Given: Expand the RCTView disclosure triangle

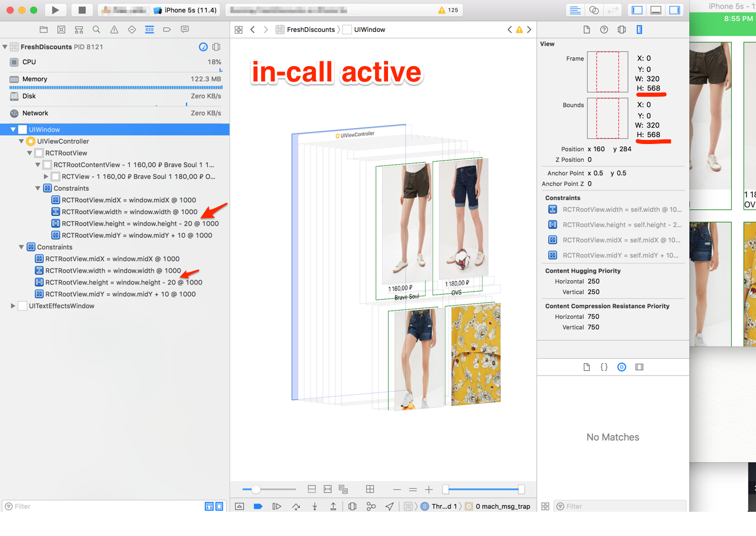Looking at the screenshot, I should pos(46,177).
